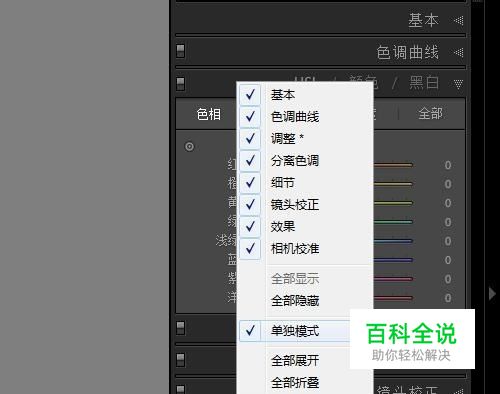
Task: Select the 全部 tab in the HSL panel
Action: coord(430,114)
